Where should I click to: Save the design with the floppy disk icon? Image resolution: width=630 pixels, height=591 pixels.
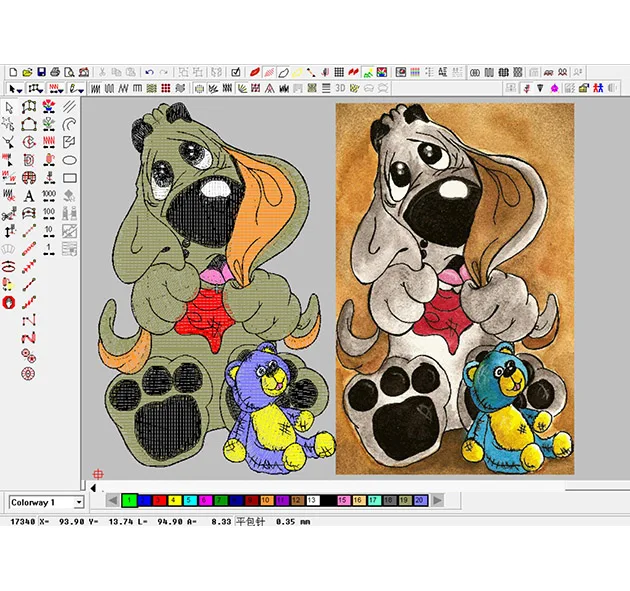(41, 72)
